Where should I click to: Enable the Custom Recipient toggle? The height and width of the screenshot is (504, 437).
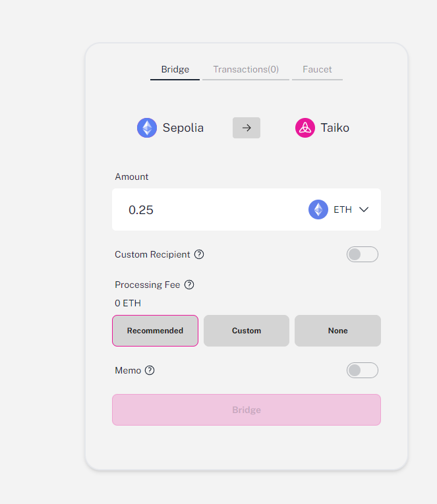(362, 254)
